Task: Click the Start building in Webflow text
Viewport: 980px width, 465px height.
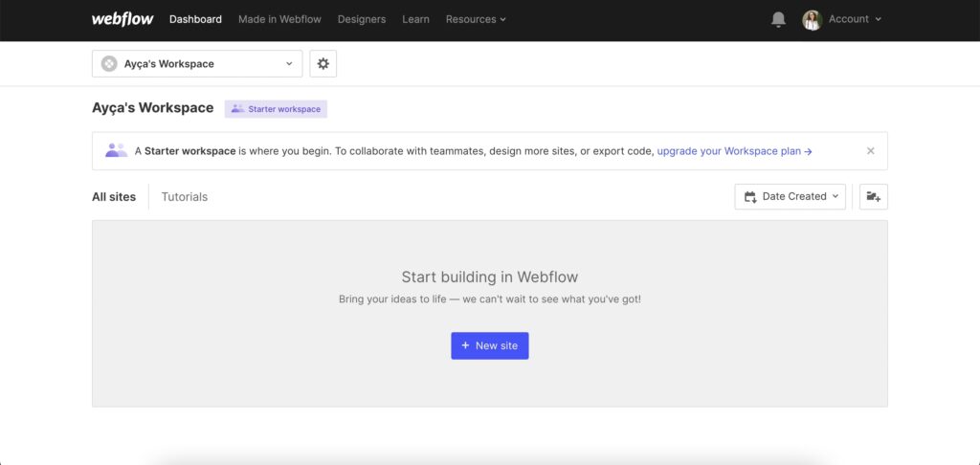Action: pos(489,277)
